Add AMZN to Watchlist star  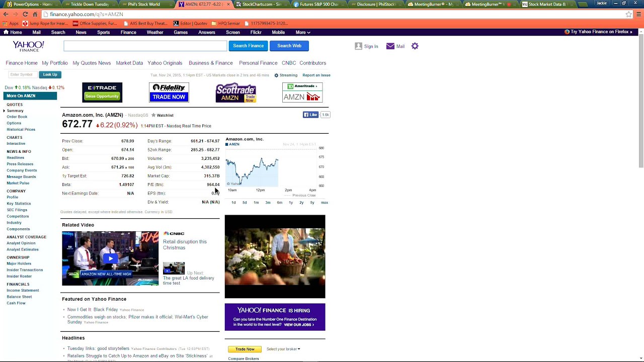point(153,115)
